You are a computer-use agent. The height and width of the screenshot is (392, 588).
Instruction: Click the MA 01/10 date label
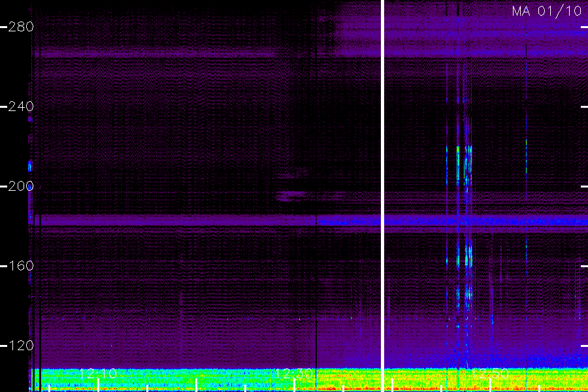pyautogui.click(x=547, y=11)
